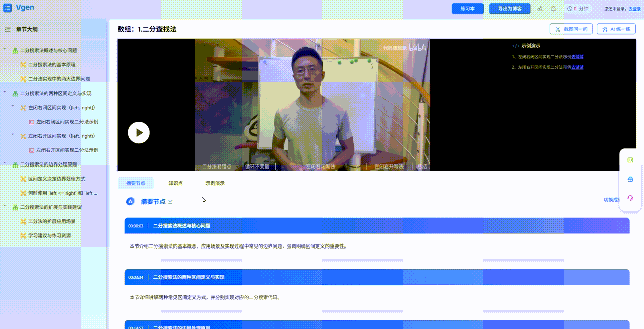Select 何时使用 left <= right outline item
644x329 pixels.
pyautogui.click(x=62, y=193)
